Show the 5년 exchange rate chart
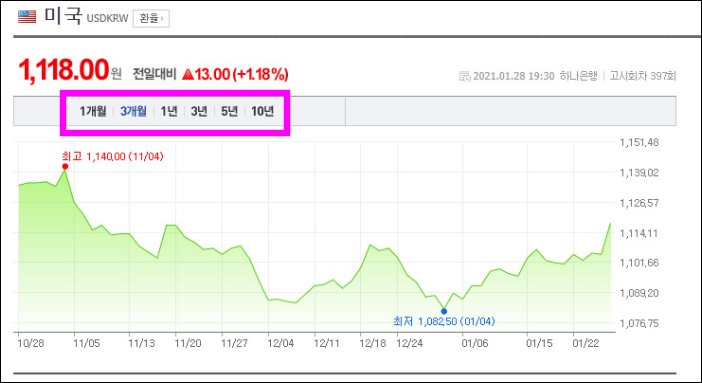The image size is (702, 383). click(x=229, y=111)
